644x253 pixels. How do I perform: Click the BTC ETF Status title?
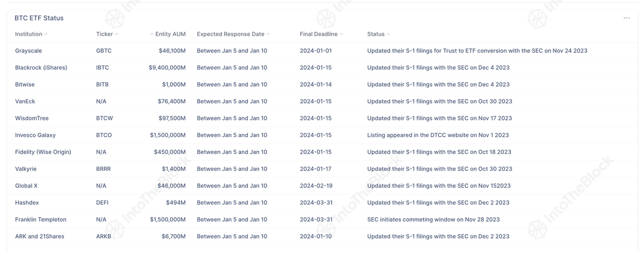pos(39,18)
